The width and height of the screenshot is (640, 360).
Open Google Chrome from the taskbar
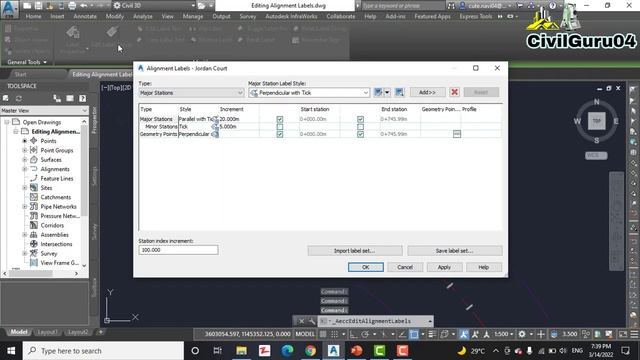point(310,351)
